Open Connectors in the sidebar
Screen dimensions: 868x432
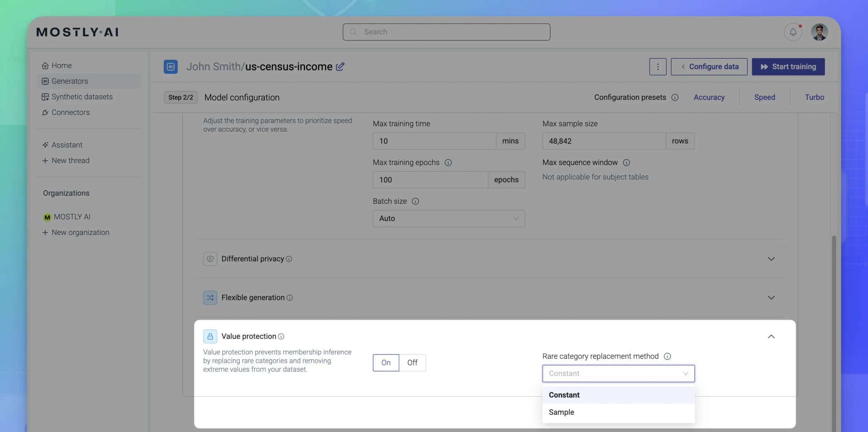pyautogui.click(x=71, y=113)
